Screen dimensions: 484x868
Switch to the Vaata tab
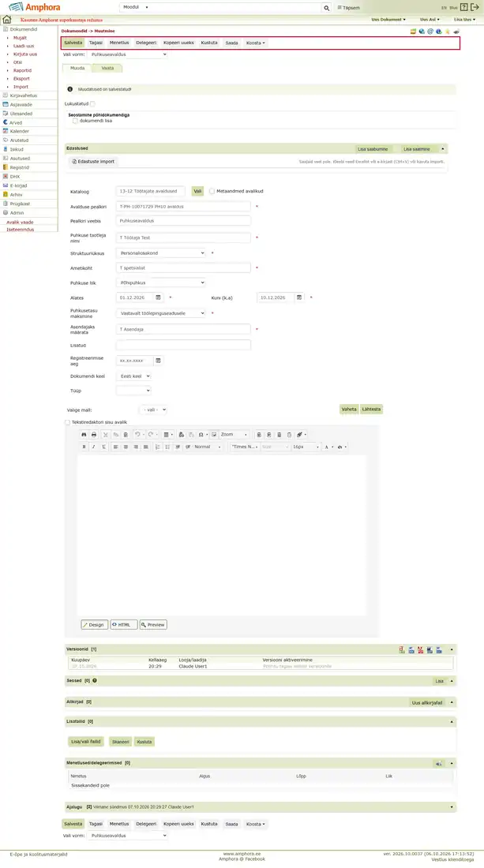tap(107, 68)
